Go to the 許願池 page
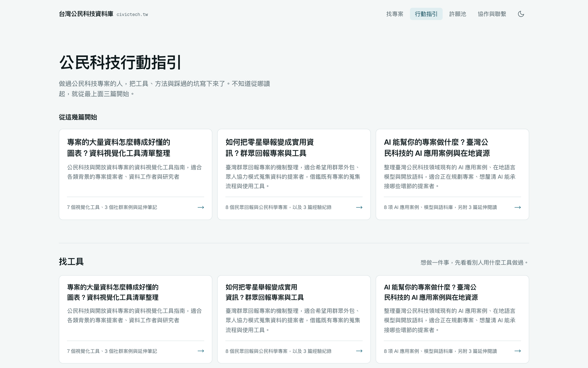The image size is (588, 368). click(x=458, y=14)
